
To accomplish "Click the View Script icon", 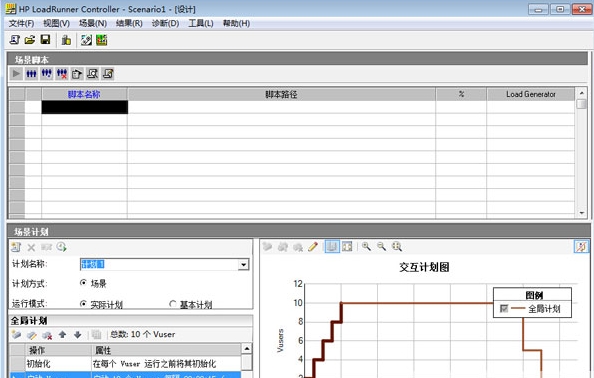I will pyautogui.click(x=108, y=73).
